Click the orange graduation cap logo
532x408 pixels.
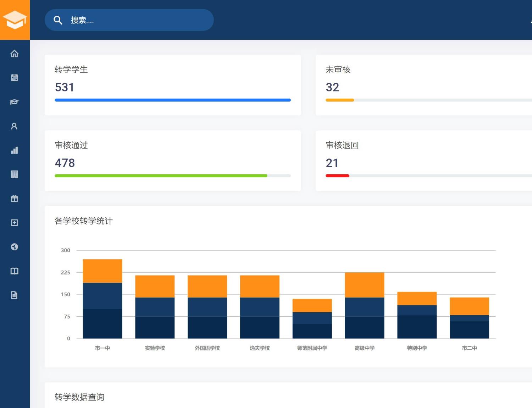[15, 20]
